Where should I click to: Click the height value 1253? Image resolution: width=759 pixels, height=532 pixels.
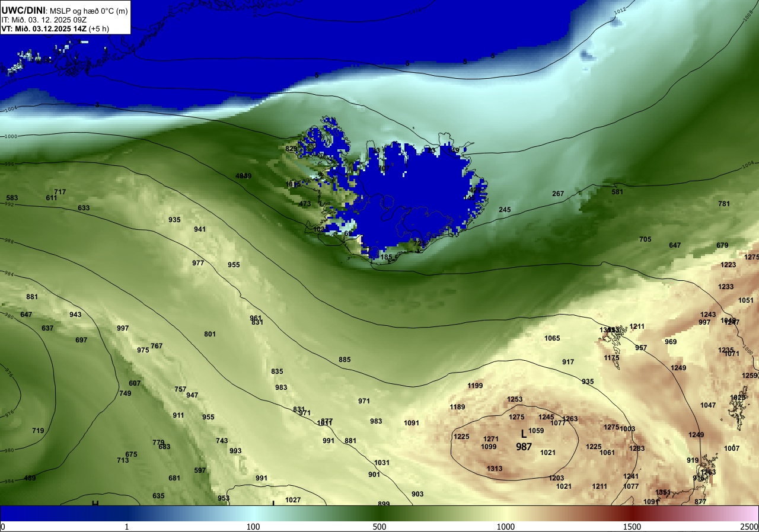click(x=515, y=399)
